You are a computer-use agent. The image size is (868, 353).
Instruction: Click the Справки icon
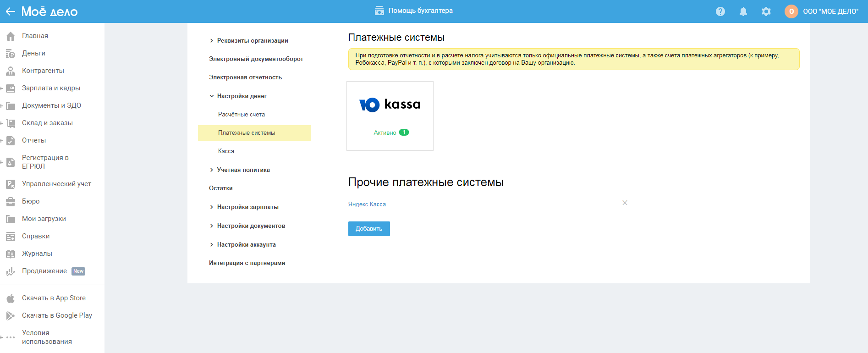(x=11, y=237)
